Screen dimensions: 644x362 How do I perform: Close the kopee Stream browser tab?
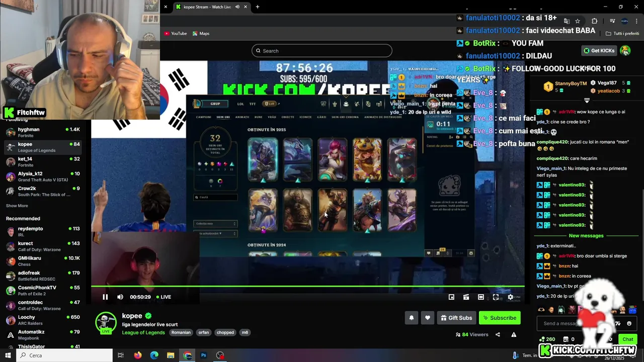coord(246,7)
